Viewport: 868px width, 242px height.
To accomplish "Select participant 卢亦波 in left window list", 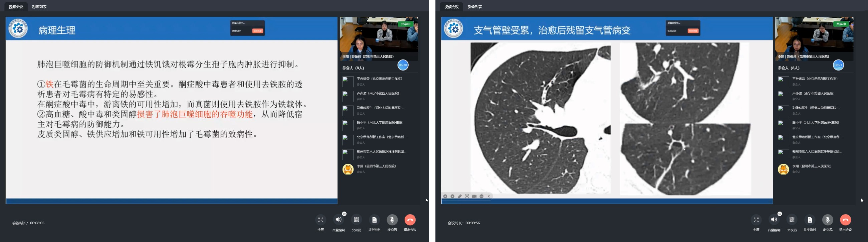I will (379, 96).
